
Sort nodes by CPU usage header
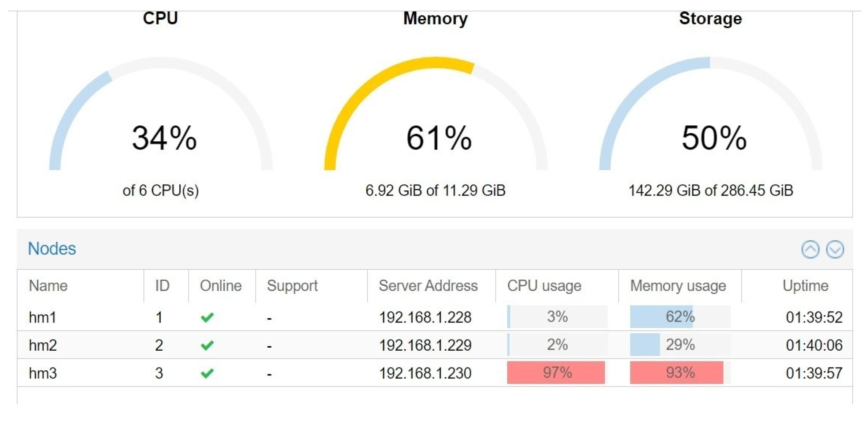[544, 286]
